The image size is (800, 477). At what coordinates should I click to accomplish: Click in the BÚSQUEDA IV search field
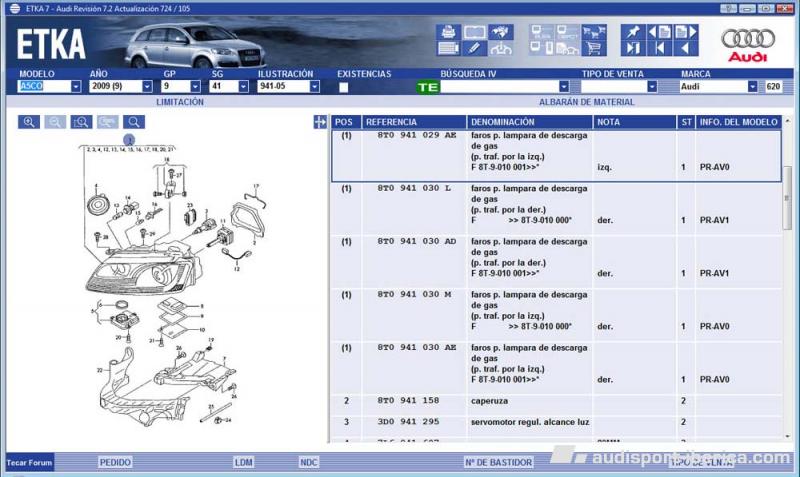(499, 87)
